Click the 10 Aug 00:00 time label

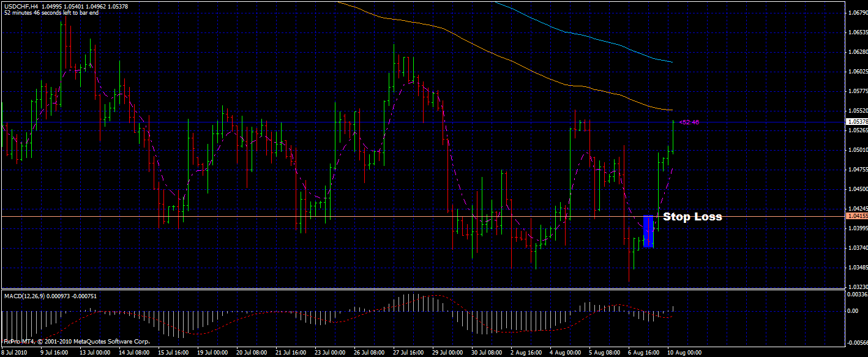coord(684,353)
